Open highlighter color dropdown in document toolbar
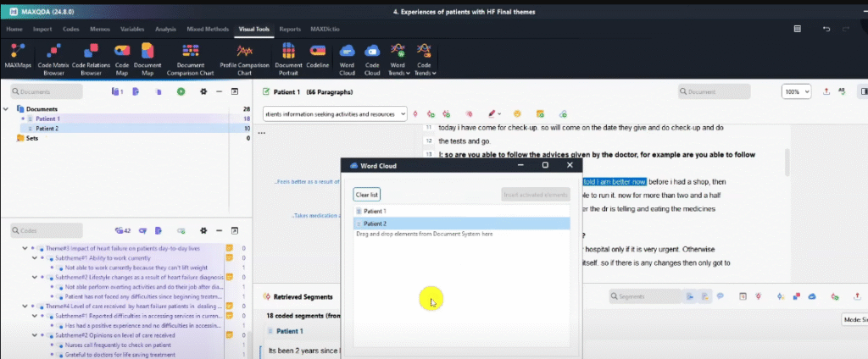Image resolution: width=868 pixels, height=359 pixels. (x=499, y=114)
